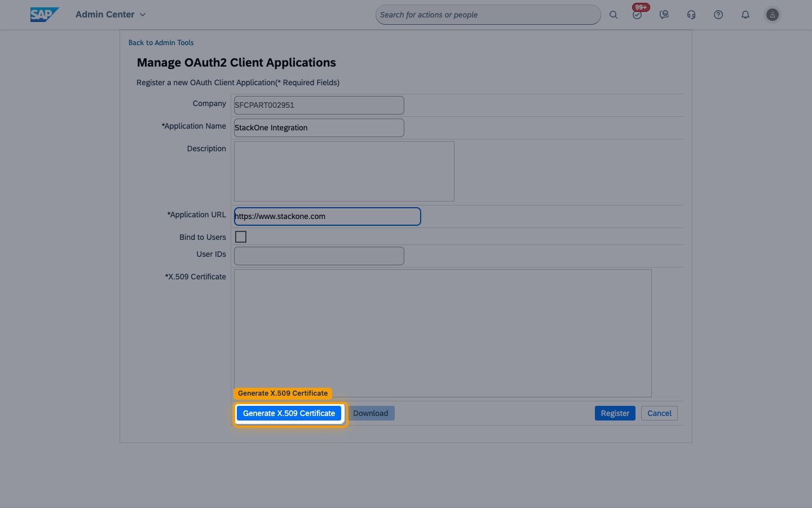Click the X.509 Certificate text area
Image resolution: width=812 pixels, height=508 pixels.
tap(443, 333)
